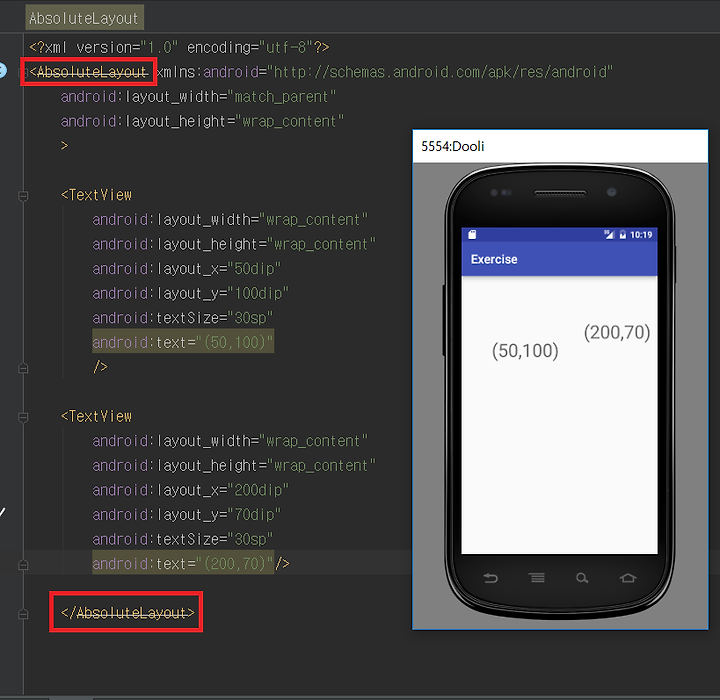The image size is (720, 700).
Task: Click fold marker beside closing AbsoluteLayout tag
Action: pos(23,614)
